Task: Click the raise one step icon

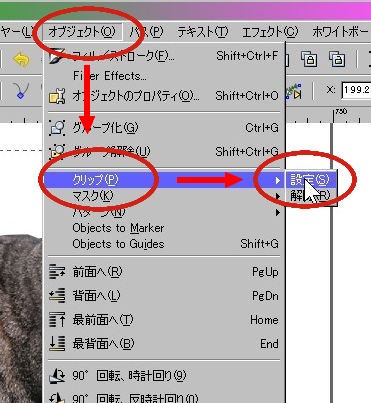Action: (x=57, y=272)
